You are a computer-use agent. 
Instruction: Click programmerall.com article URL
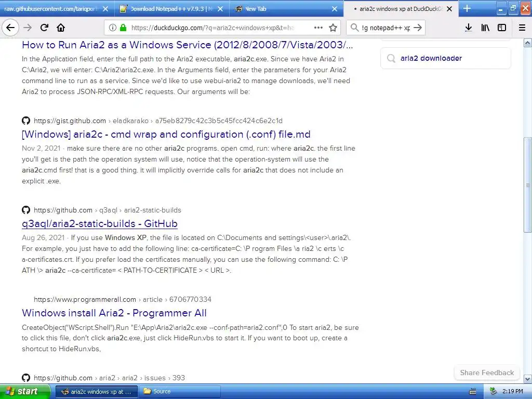[123, 299]
